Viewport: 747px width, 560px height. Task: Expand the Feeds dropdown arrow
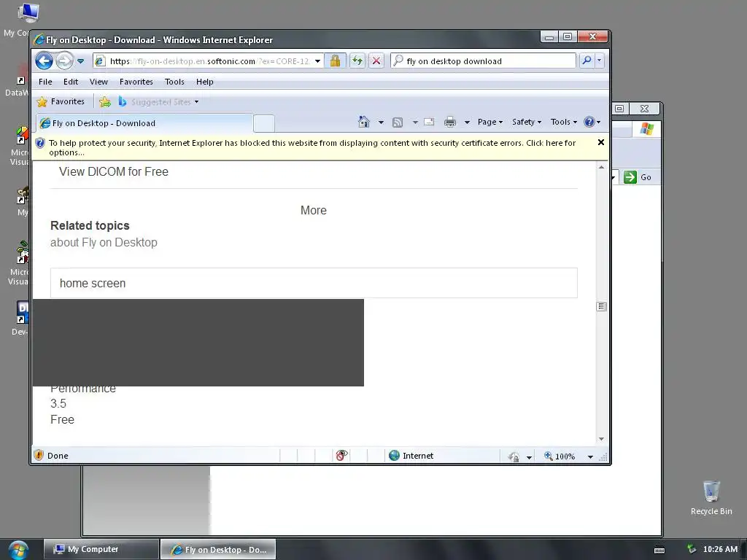tap(415, 122)
